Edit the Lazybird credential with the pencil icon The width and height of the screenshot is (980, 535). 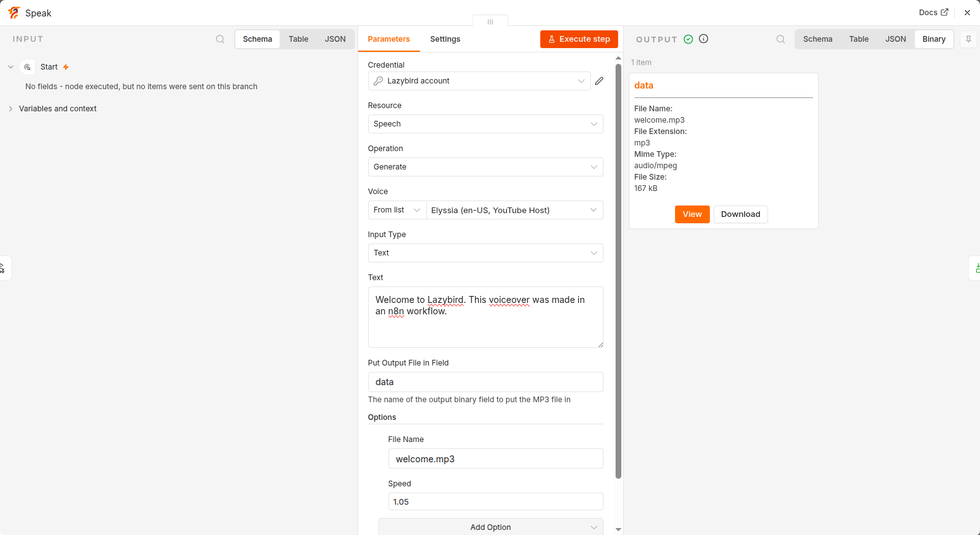coord(599,81)
